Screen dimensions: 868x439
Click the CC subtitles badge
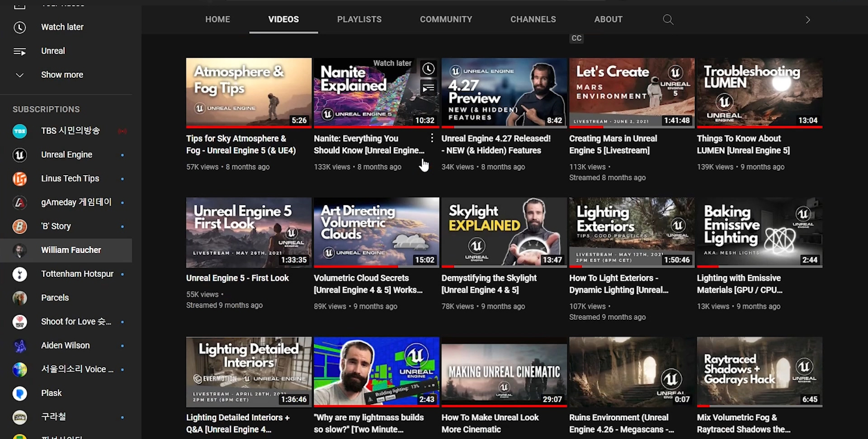pyautogui.click(x=576, y=38)
